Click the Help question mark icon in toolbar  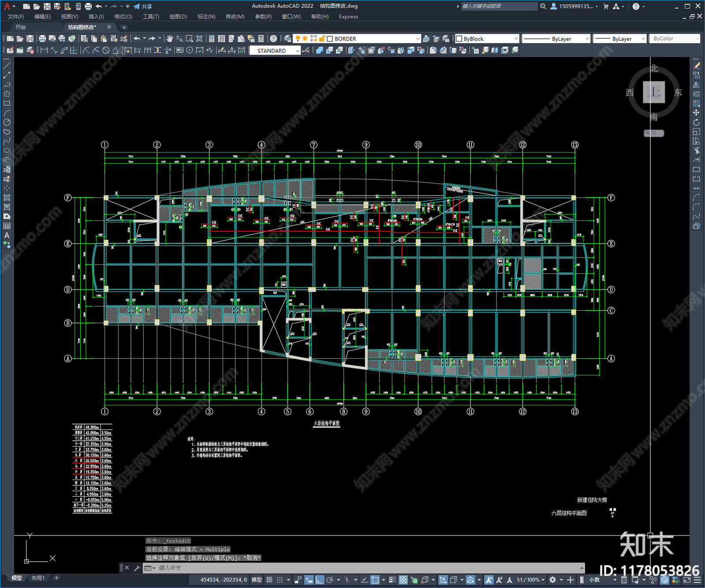pos(274,39)
